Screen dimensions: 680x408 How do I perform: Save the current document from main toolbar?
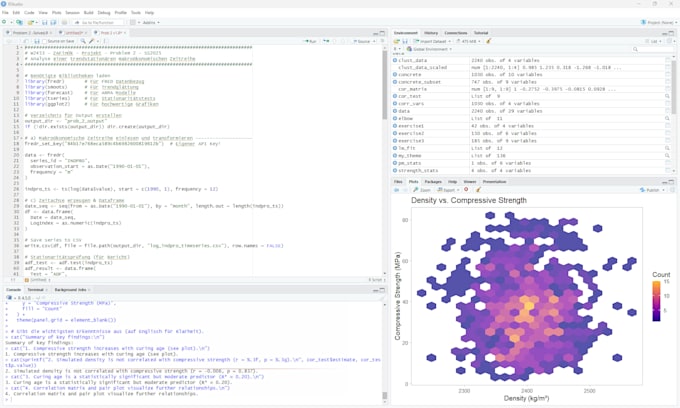(x=45, y=22)
